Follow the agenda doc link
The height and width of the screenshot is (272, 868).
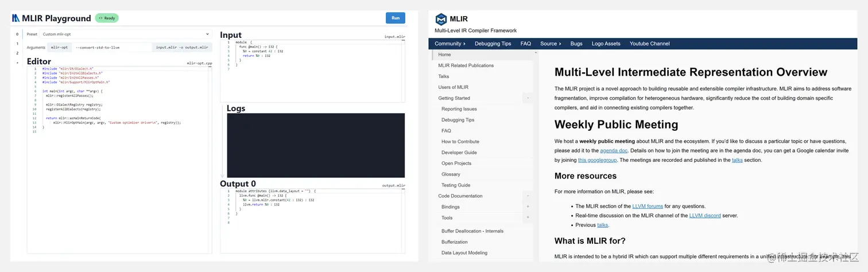click(x=614, y=150)
